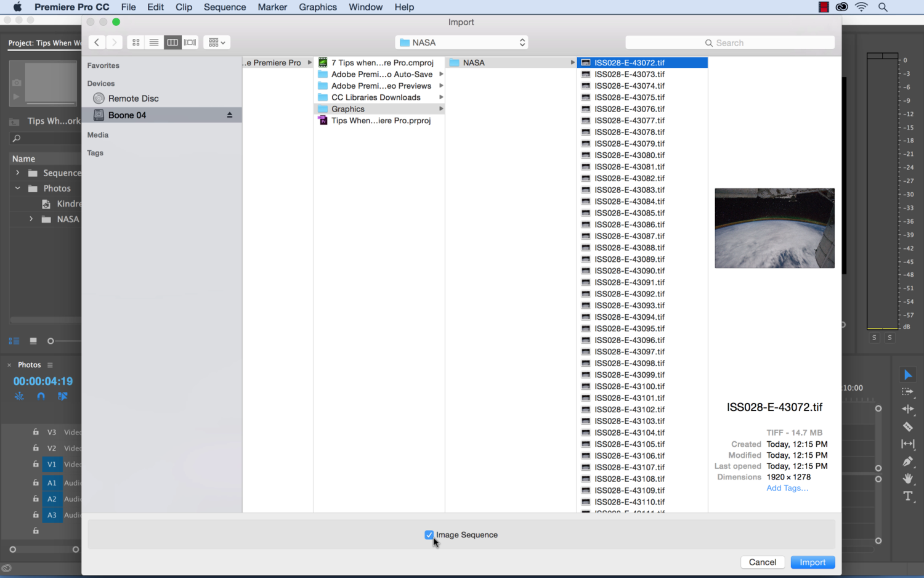Expand the NASA bin in Project panel
This screenshot has height=578, width=924.
click(x=31, y=219)
